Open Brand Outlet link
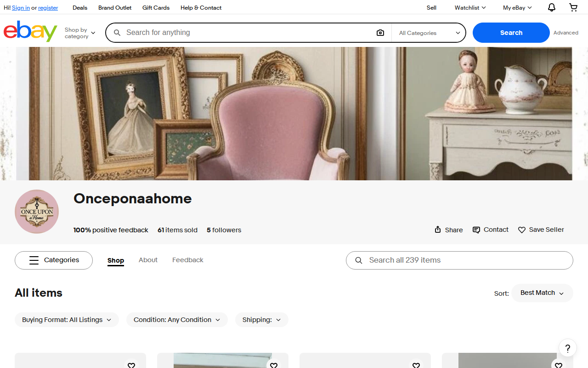The width and height of the screenshot is (588, 368). tap(115, 7)
